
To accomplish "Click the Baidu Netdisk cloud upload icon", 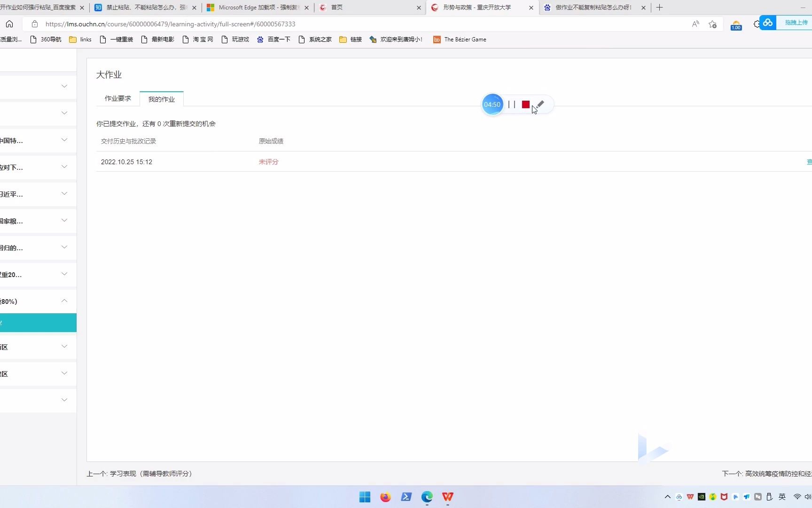I will [768, 23].
